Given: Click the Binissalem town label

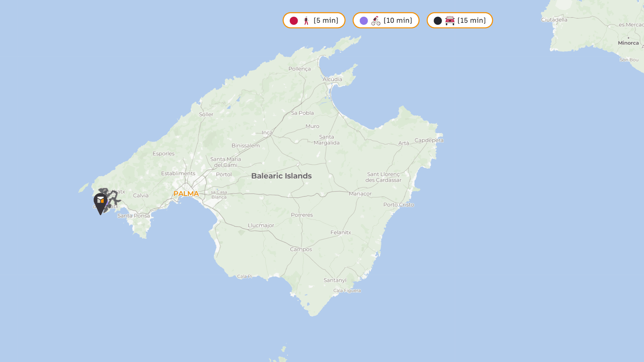Looking at the screenshot, I should 246,146.
